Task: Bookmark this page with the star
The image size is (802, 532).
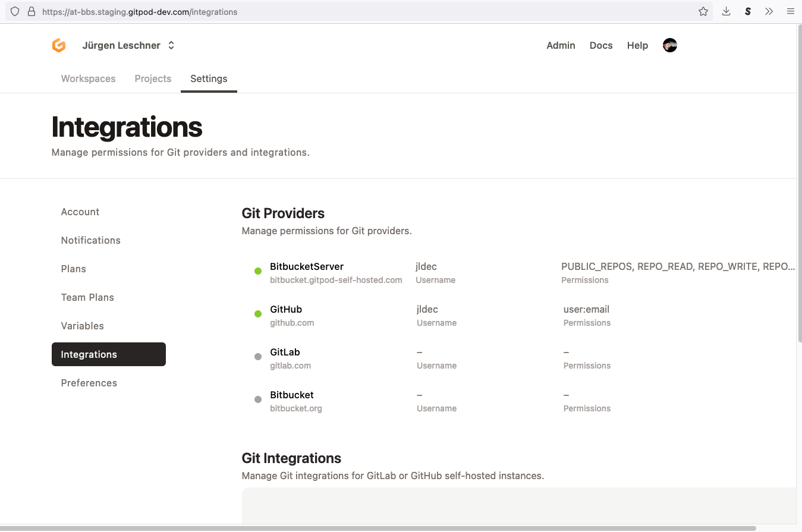Action: (703, 11)
